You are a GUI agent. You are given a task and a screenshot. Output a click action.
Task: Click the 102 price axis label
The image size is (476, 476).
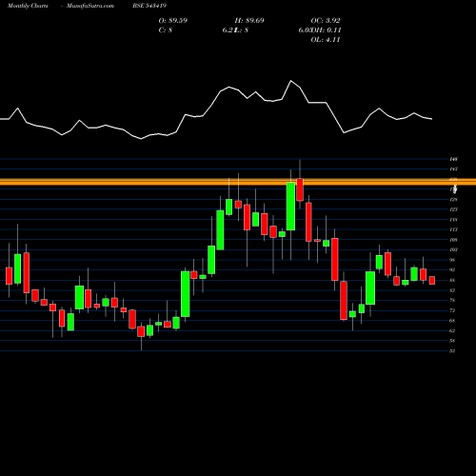tap(453, 249)
